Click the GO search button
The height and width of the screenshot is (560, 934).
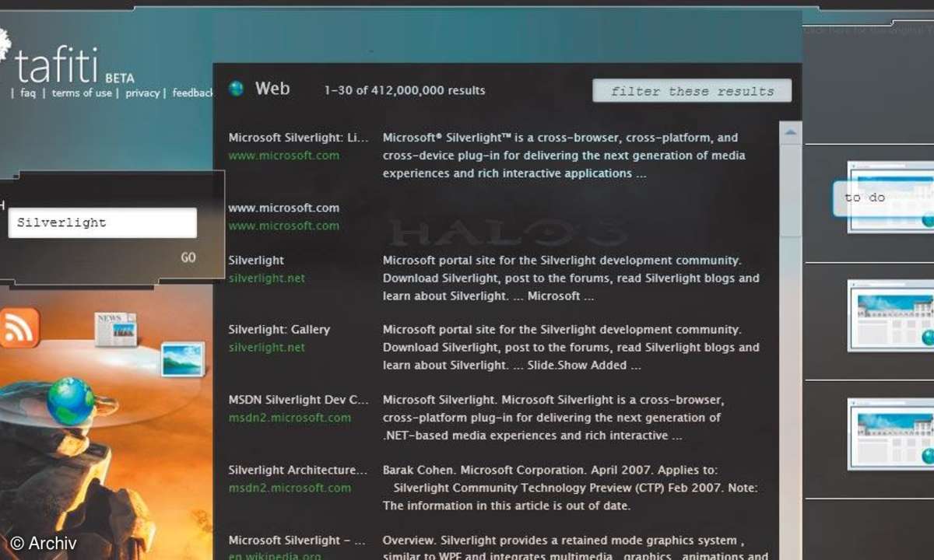coord(188,257)
